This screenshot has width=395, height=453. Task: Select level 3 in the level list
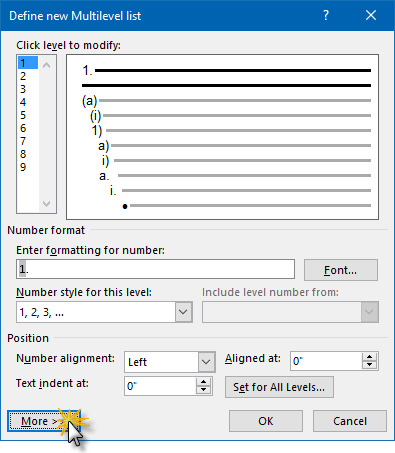28,89
